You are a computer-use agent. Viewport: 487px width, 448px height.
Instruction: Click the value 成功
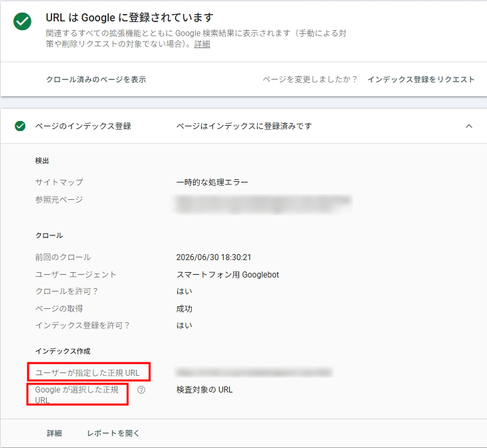click(x=184, y=308)
